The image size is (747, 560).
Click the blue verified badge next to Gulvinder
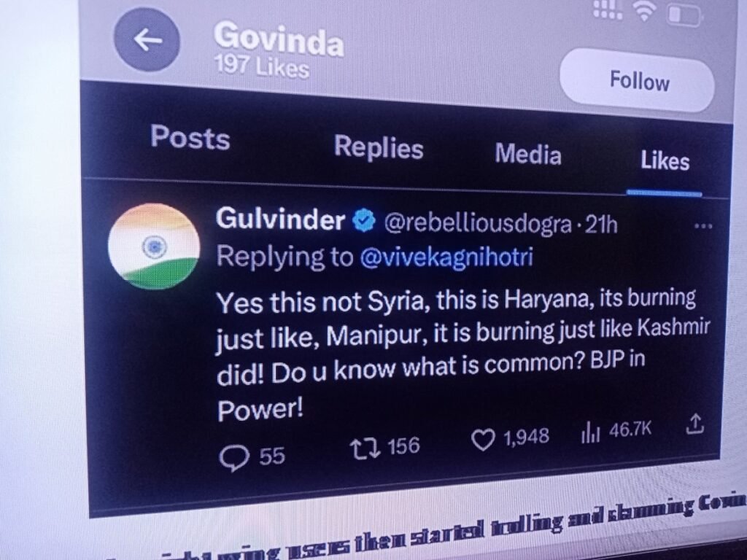[x=365, y=222]
